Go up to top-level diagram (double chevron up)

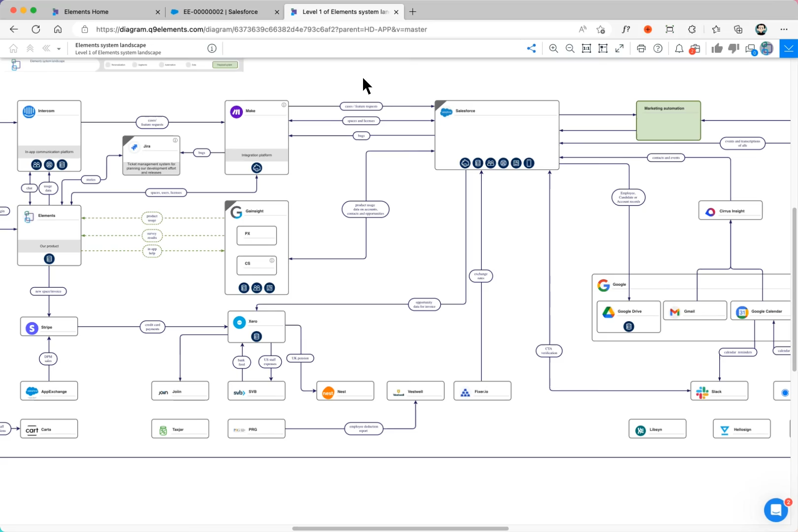pyautogui.click(x=30, y=48)
